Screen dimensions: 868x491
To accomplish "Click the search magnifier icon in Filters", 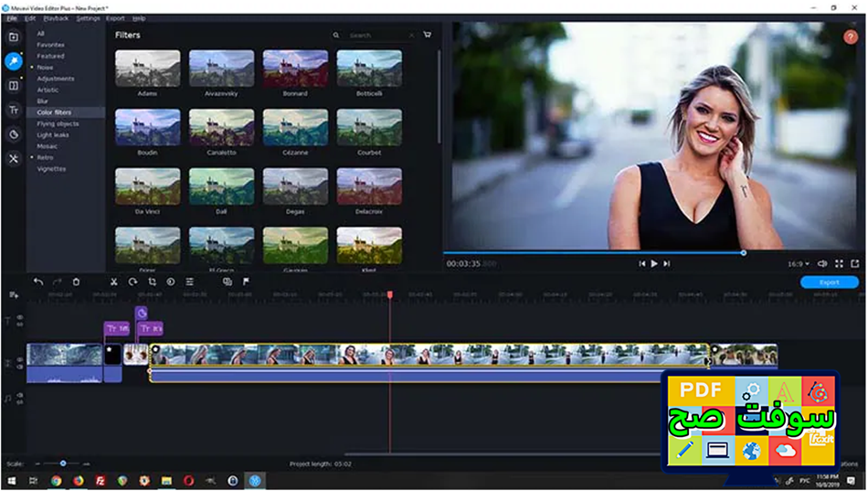I will click(x=336, y=35).
